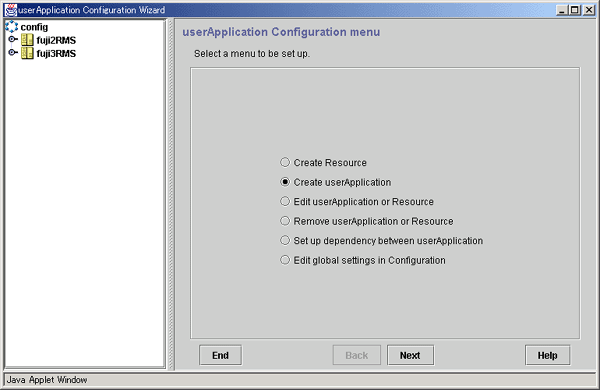Screen dimensions: 600x390
Task: Click the End button
Action: click(x=220, y=355)
